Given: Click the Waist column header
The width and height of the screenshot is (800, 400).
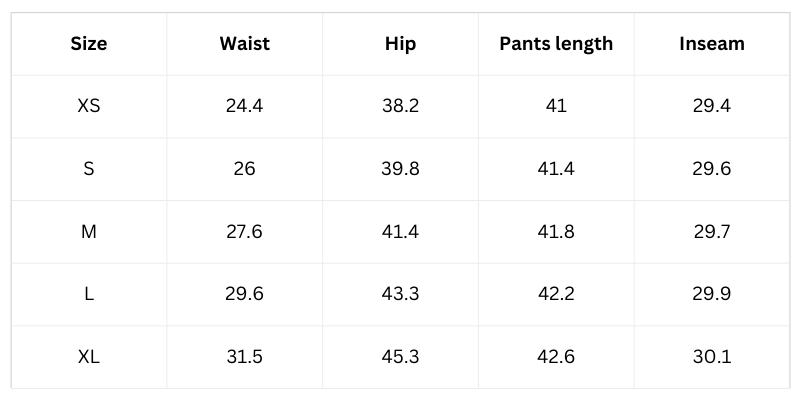Looking at the screenshot, I should [244, 44].
